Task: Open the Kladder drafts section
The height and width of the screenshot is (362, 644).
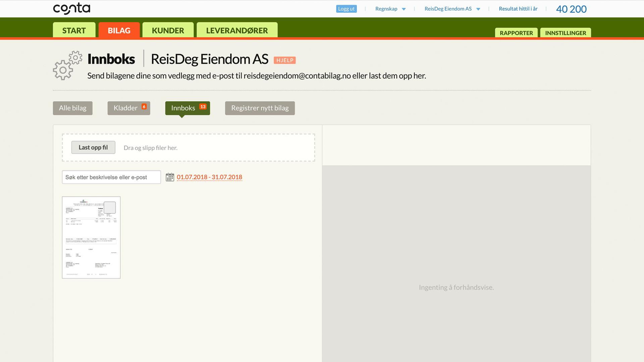Action: click(x=129, y=108)
